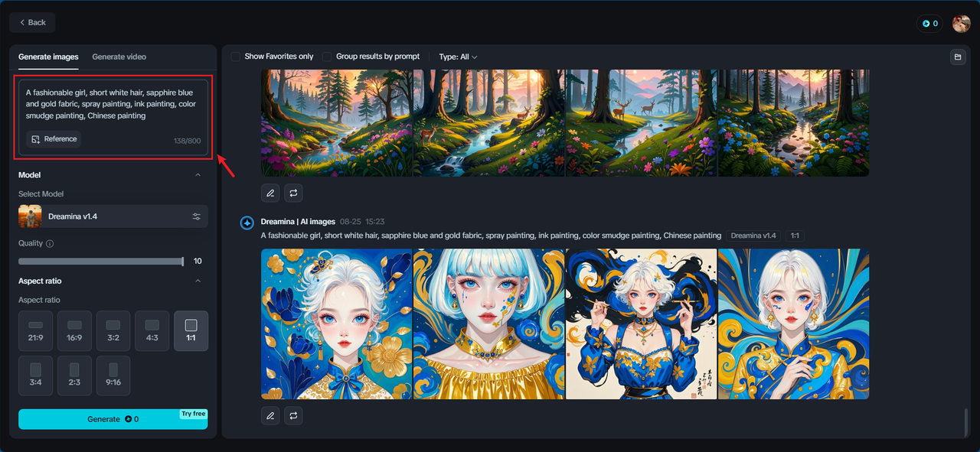Click regenerate icon under forest images
This screenshot has height=452, width=980.
point(293,193)
